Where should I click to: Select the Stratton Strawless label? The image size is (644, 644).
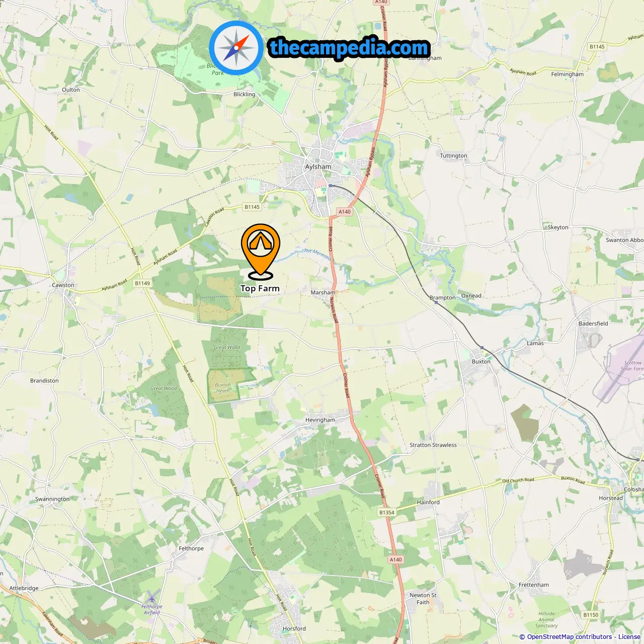[x=433, y=445]
